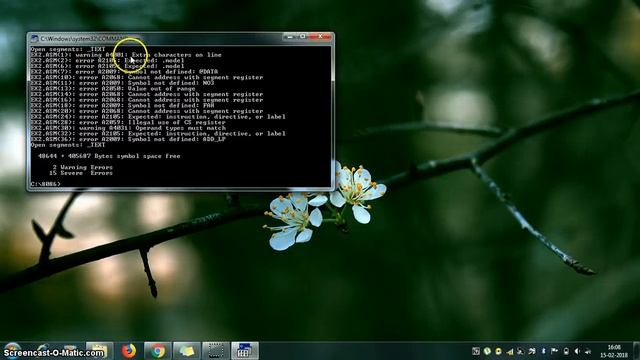Click the volume speaker tray icon
640x360 pixels.
click(x=577, y=351)
